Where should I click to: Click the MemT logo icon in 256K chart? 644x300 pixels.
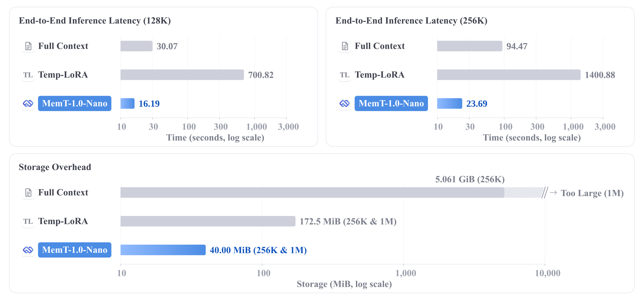click(x=345, y=104)
